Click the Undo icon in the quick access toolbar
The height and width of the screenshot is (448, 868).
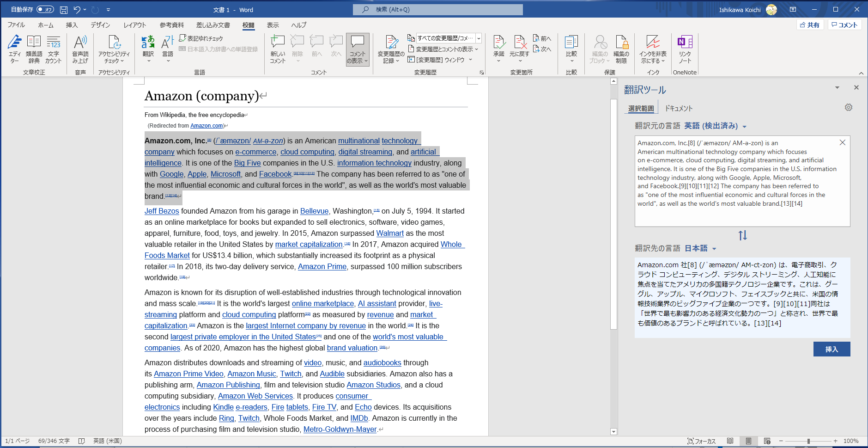[x=77, y=10]
